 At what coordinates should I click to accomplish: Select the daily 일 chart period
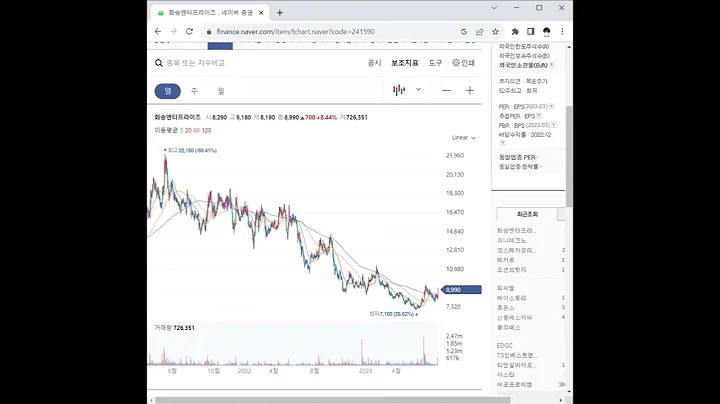pos(168,91)
